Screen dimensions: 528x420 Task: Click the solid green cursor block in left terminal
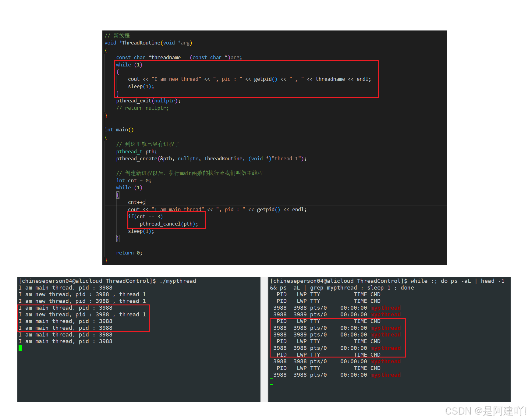tap(20, 348)
